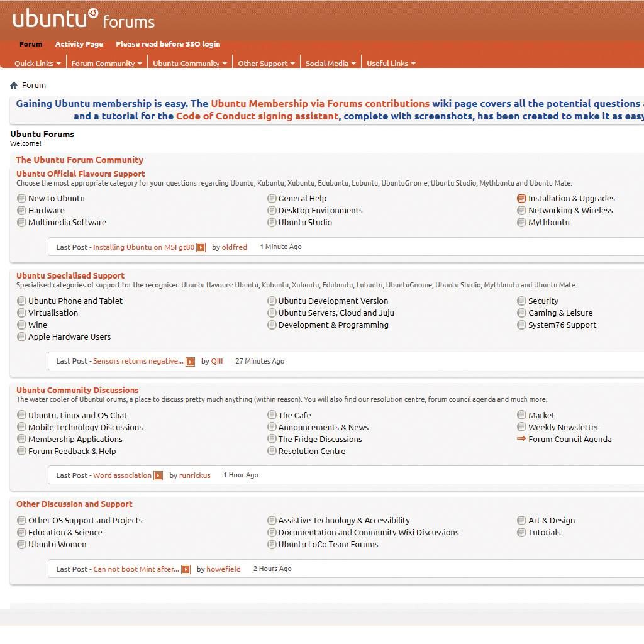Click the Ubuntu forums logo
Screen dimensions: 644x644
pos(84,19)
